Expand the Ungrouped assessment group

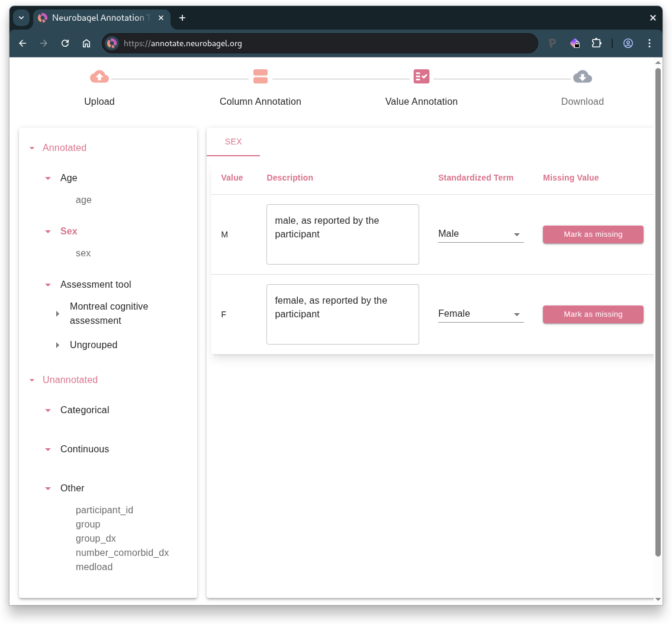[x=57, y=345]
